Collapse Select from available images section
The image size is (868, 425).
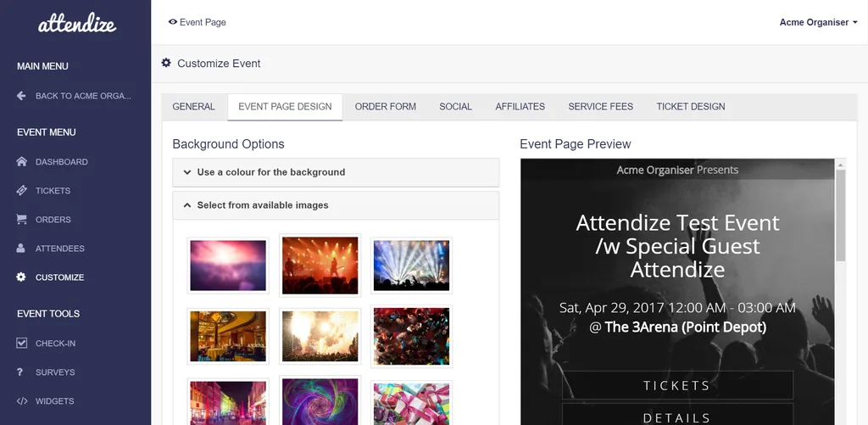pyautogui.click(x=336, y=205)
